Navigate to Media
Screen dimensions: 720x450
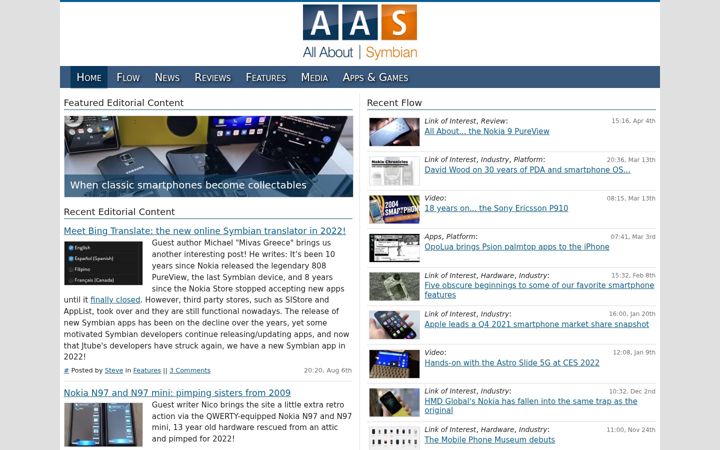click(x=315, y=77)
